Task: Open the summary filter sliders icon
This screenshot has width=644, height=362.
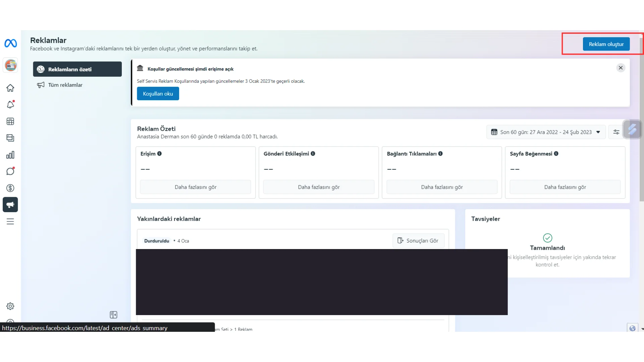Action: point(616,132)
